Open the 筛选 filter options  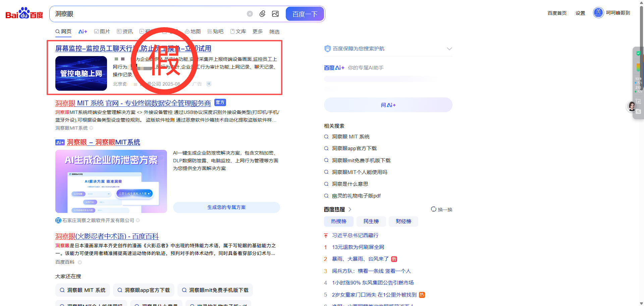click(x=274, y=32)
